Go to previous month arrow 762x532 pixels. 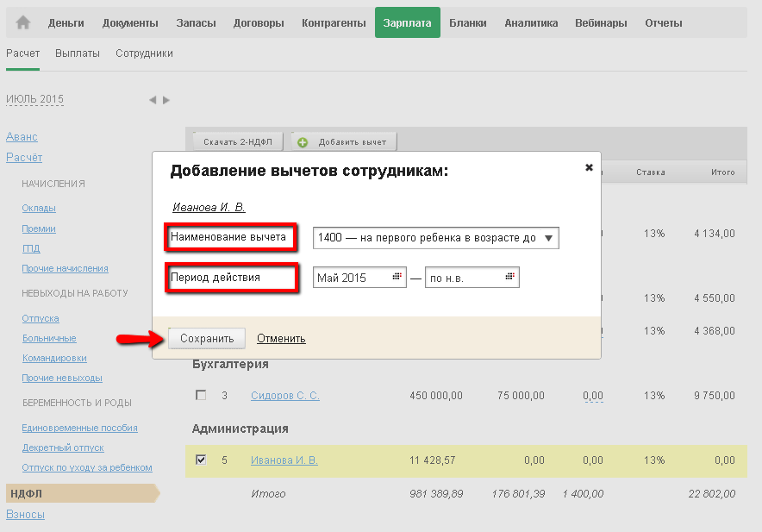coord(153,100)
